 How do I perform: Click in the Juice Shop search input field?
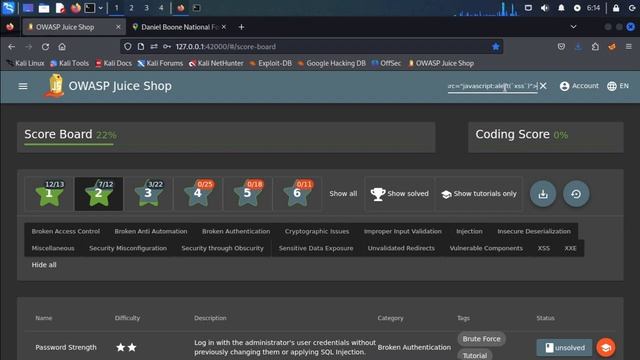click(492, 86)
